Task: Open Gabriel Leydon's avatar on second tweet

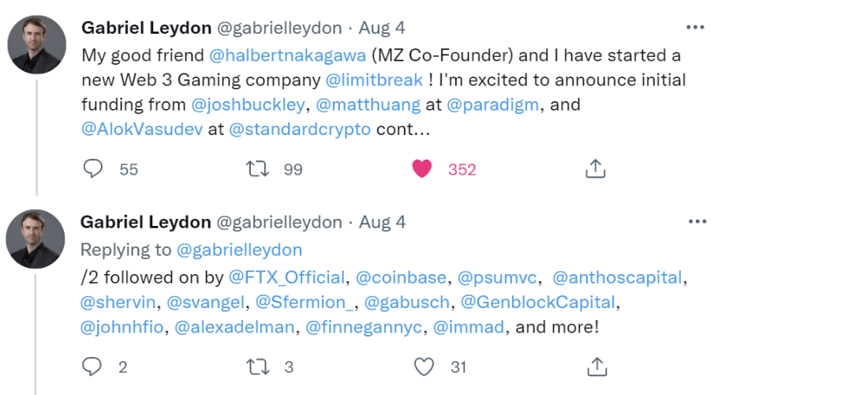Action: click(36, 239)
